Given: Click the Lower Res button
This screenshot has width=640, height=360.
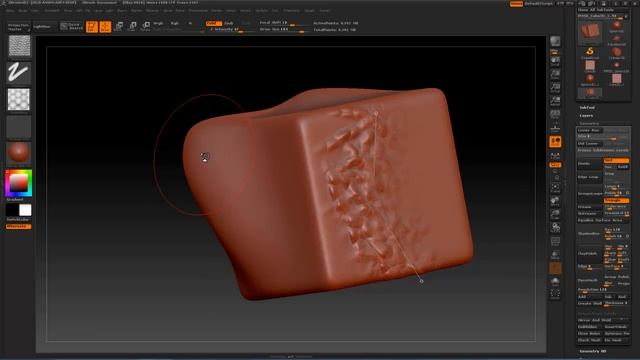Looking at the screenshot, I should point(590,130).
